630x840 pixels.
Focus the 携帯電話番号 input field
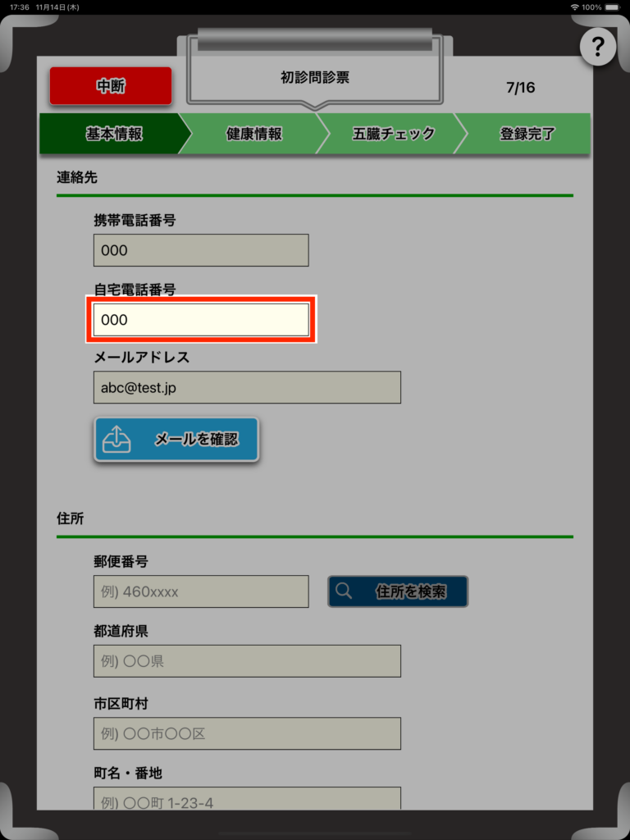point(201,250)
